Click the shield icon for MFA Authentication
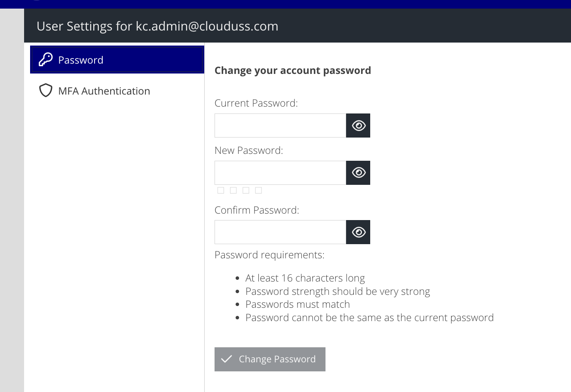Screen dimensions: 571x392 pyautogui.click(x=46, y=91)
